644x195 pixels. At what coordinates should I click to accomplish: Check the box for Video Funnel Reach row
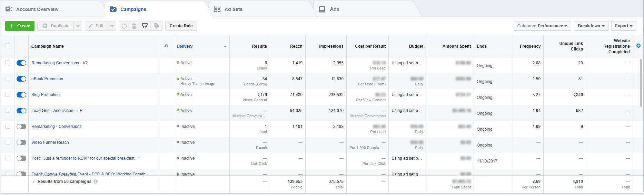(8, 142)
